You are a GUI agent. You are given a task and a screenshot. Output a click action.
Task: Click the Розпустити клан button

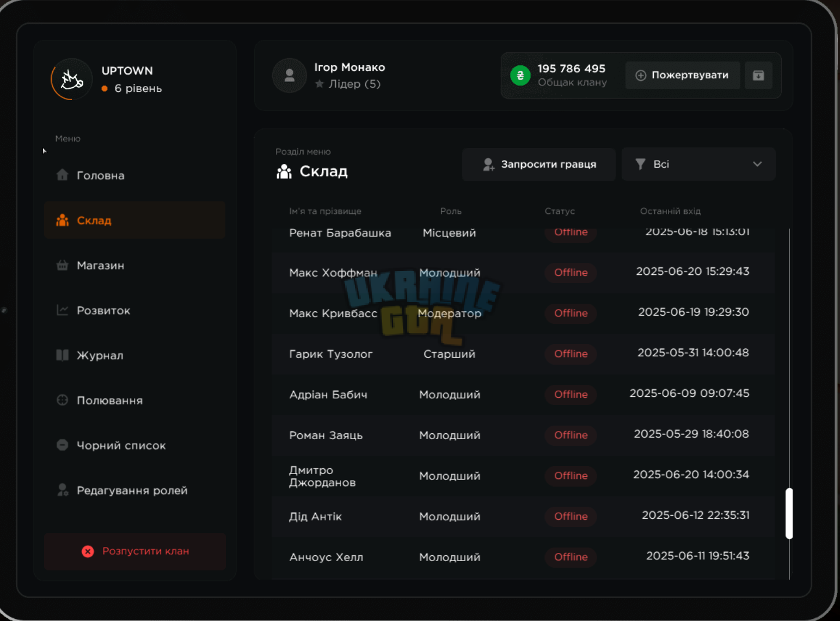(135, 551)
